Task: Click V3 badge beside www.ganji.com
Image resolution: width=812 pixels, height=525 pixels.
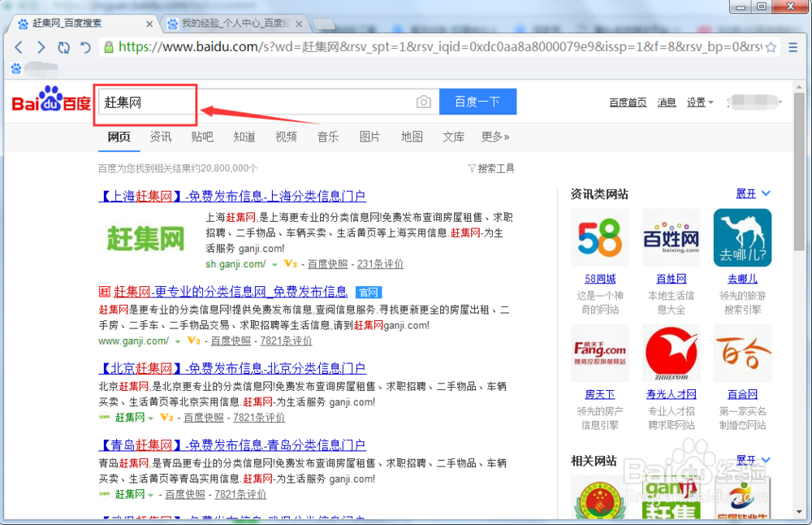Action: [x=194, y=341]
